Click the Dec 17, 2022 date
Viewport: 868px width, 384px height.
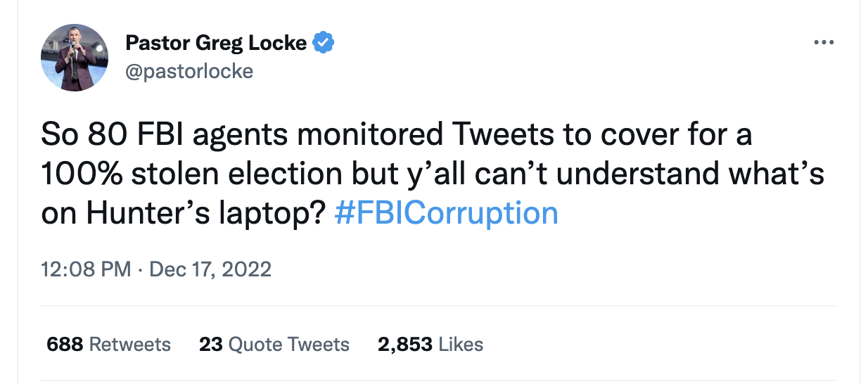point(210,269)
